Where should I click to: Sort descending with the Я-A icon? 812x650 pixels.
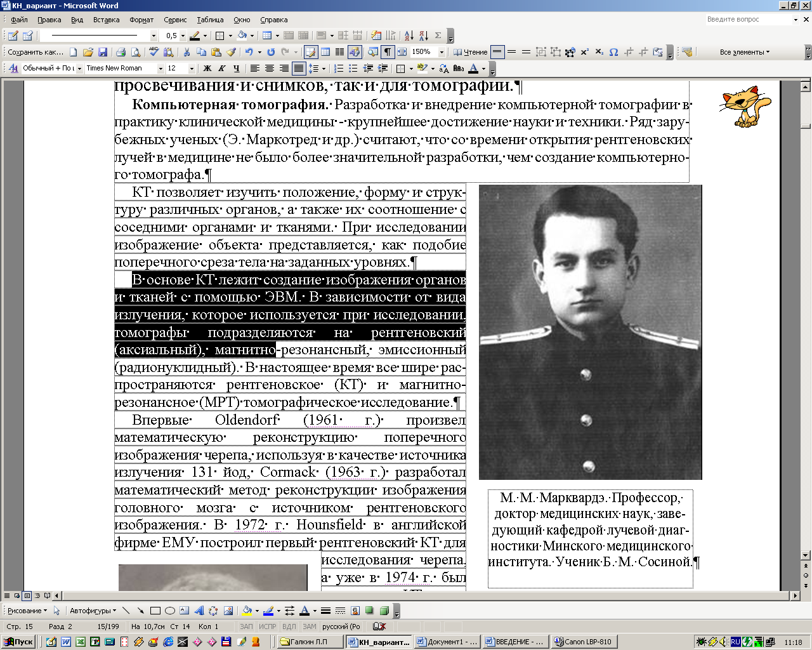coord(423,36)
